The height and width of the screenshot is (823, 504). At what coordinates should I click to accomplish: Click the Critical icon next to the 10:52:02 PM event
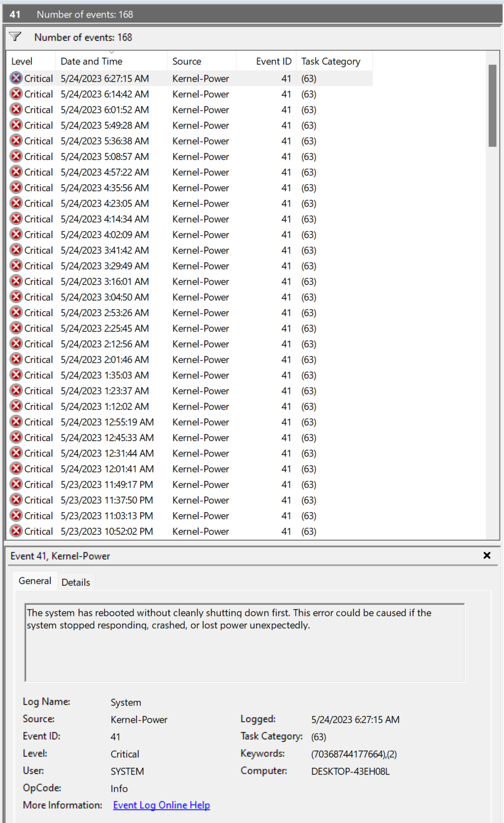pyautogui.click(x=16, y=531)
